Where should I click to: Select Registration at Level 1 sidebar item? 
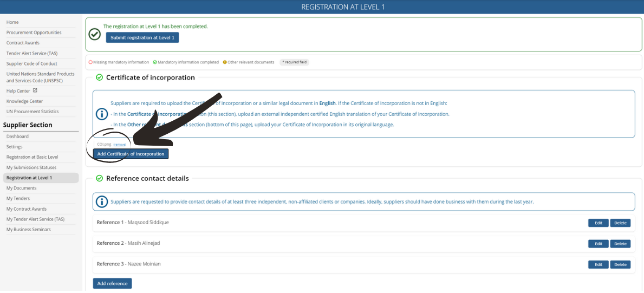point(41,178)
